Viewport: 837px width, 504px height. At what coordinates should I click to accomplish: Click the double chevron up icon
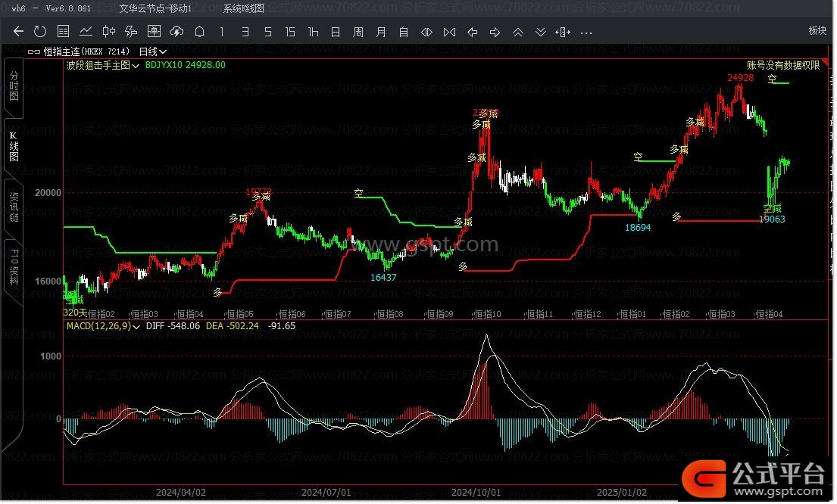[x=518, y=32]
